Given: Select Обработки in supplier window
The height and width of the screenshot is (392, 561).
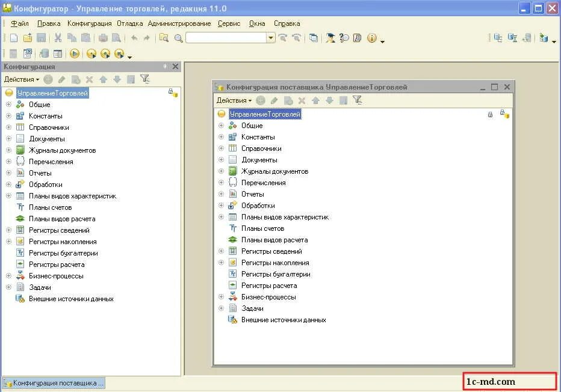Looking at the screenshot, I should click(258, 206).
